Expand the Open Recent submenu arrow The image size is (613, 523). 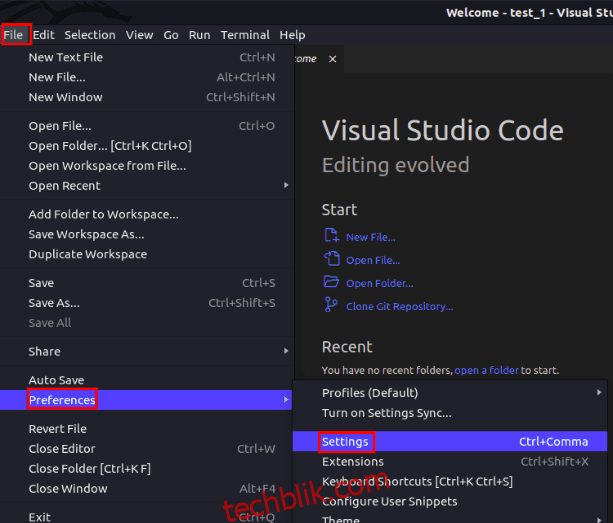286,185
